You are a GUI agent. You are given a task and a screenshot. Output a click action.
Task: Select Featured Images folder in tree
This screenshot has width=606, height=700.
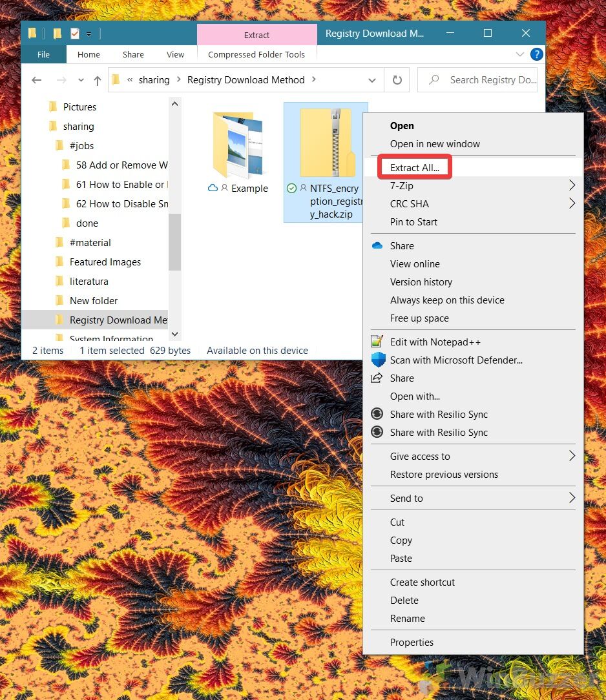point(105,262)
